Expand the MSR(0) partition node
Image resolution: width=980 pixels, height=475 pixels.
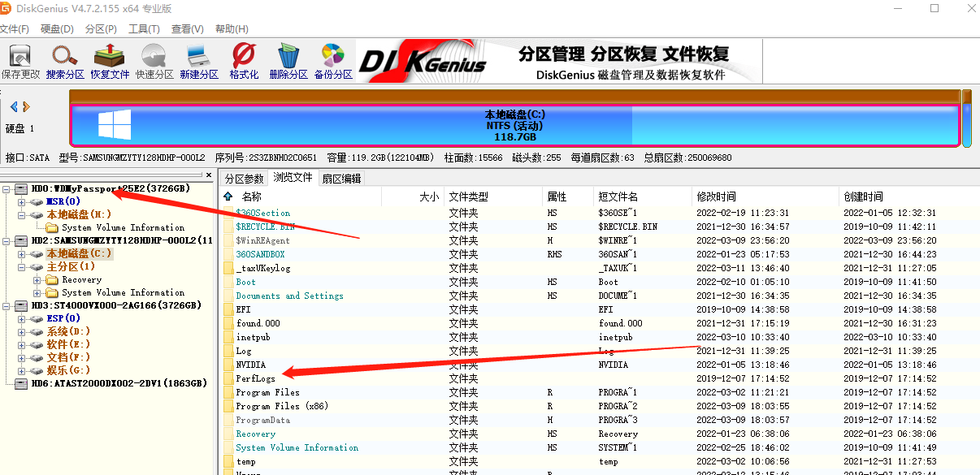point(21,201)
